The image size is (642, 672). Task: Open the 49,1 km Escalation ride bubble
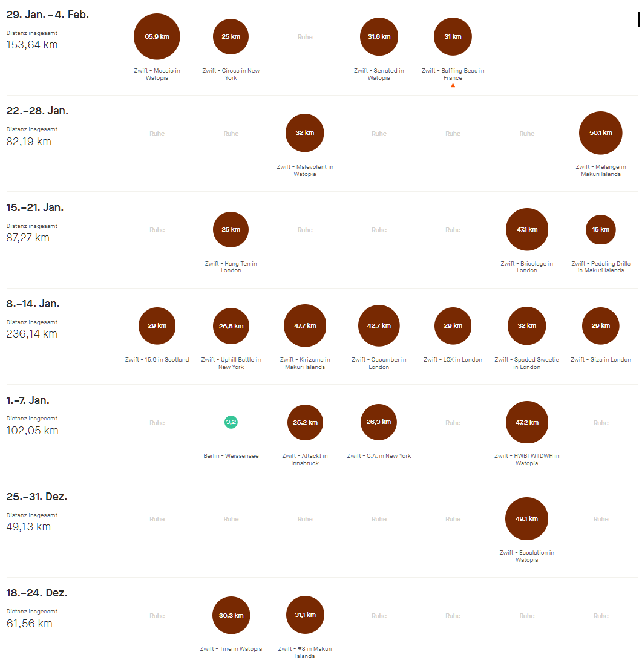click(526, 518)
